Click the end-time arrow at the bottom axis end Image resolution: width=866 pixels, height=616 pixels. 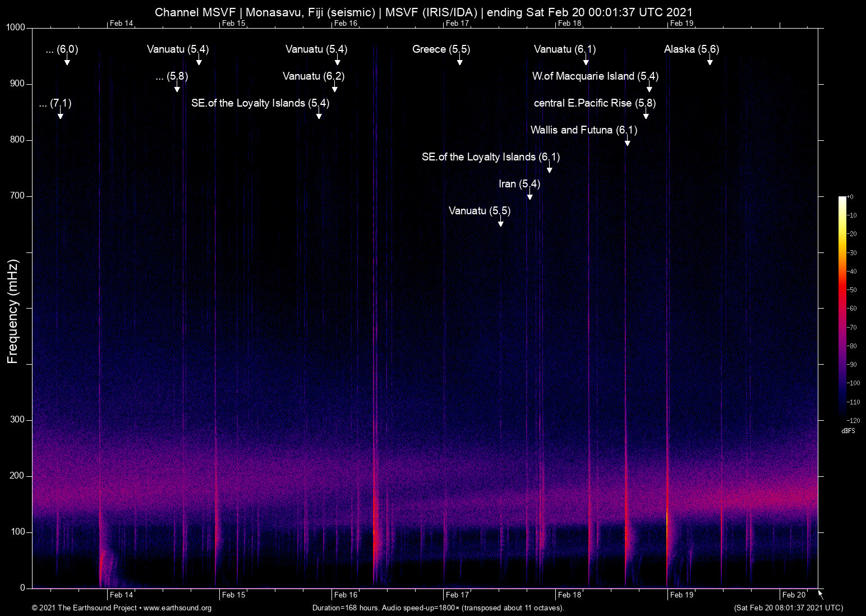tap(821, 595)
